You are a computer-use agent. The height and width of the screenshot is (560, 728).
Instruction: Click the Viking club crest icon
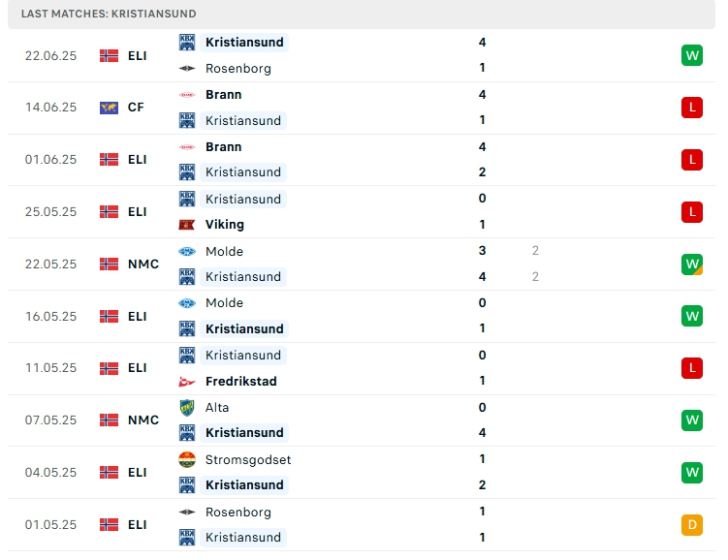[x=187, y=225]
